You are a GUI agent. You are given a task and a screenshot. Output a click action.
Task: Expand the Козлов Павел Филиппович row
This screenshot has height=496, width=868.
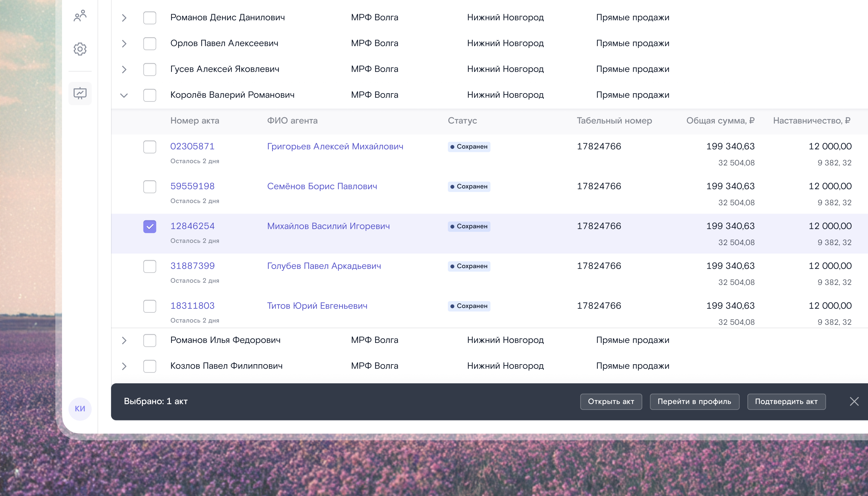[x=124, y=366]
